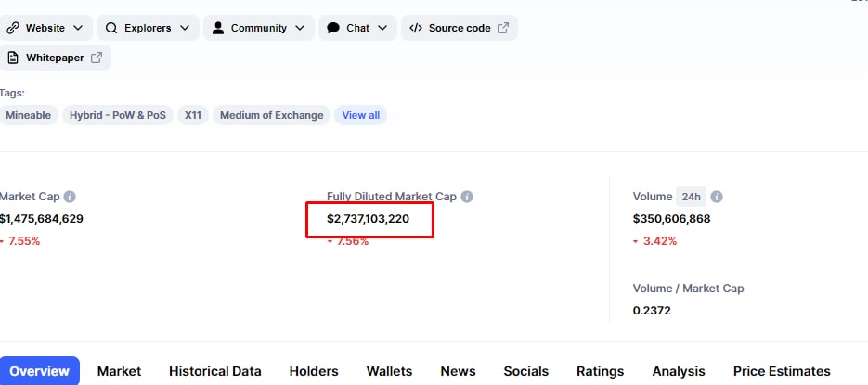Screen dimensions: 868x385
Task: Select the Mineable tag
Action: coord(28,115)
